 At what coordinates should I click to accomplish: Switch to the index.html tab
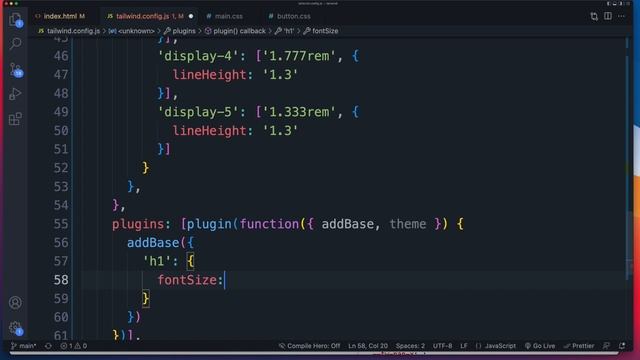[60, 16]
